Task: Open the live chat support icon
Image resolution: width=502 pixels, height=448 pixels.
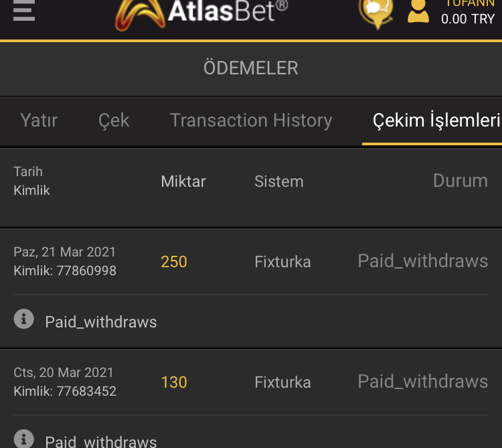Action: (376, 11)
